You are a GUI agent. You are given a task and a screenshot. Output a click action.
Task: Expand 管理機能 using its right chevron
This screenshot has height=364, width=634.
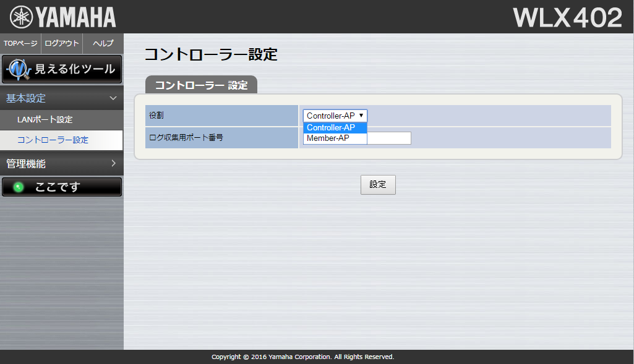[113, 164]
